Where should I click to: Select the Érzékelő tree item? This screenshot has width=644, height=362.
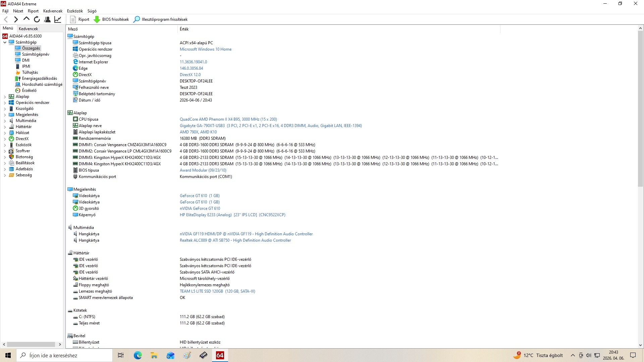29,90
